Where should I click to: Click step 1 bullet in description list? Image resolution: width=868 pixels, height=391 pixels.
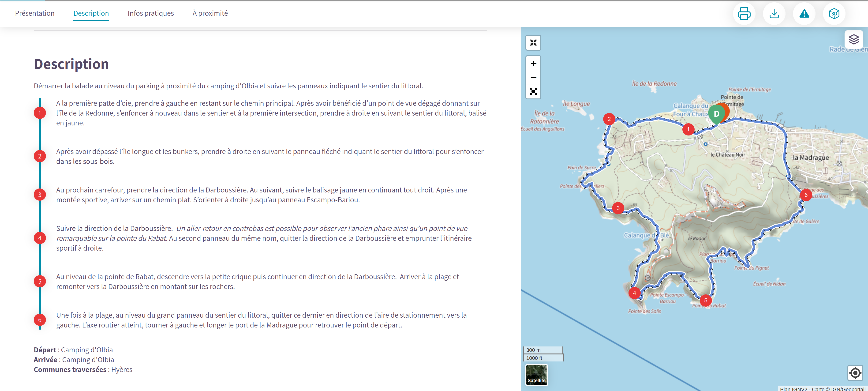tap(40, 113)
